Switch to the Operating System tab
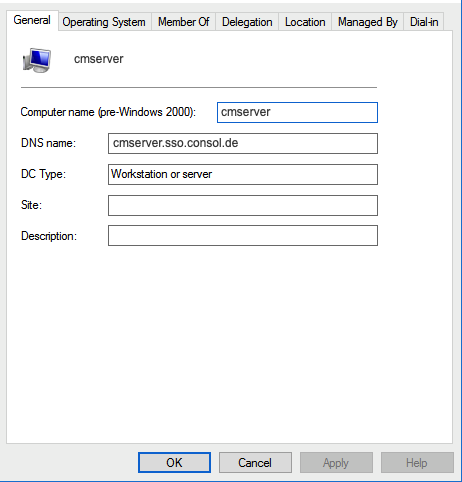 (104, 22)
